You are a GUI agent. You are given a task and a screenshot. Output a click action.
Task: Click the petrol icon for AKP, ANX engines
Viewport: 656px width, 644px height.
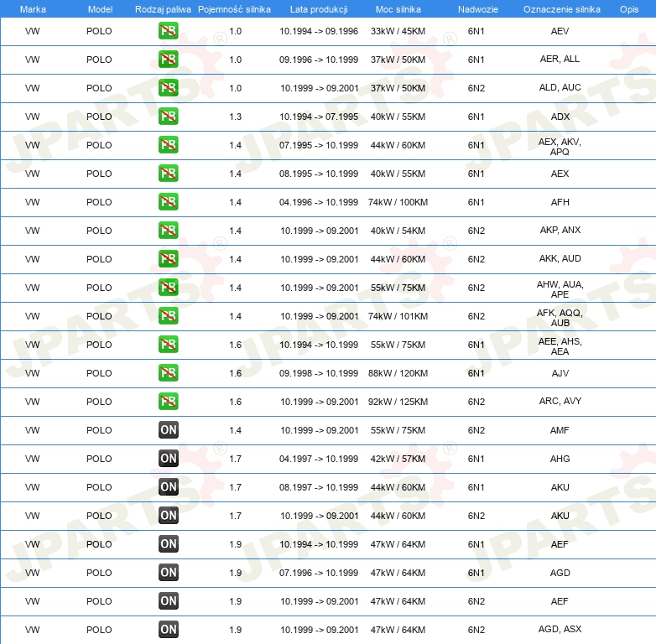click(x=168, y=231)
